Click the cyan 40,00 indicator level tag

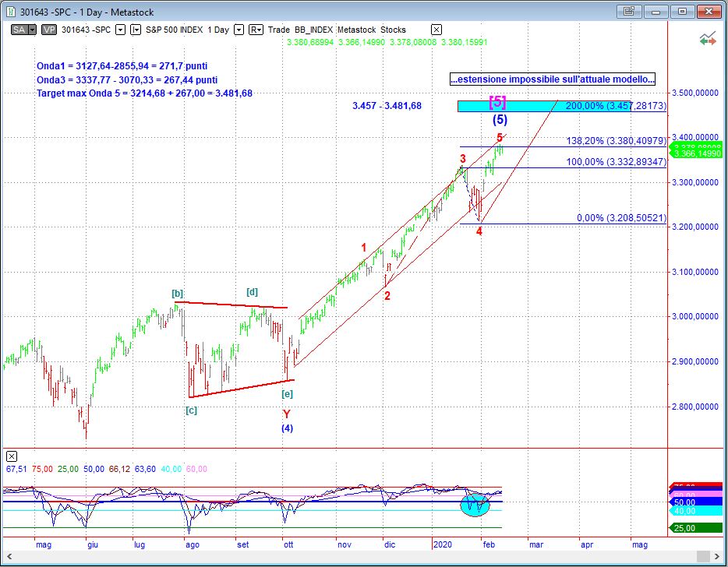[696, 511]
